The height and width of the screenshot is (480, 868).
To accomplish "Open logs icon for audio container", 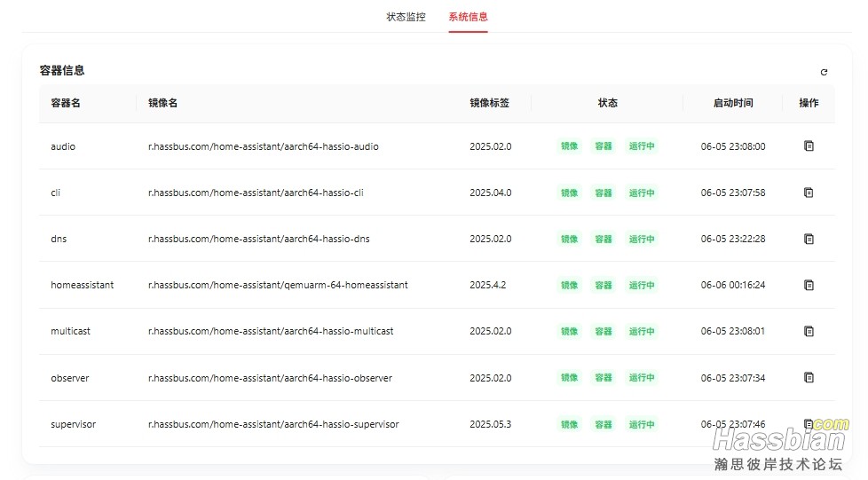I will tap(809, 146).
